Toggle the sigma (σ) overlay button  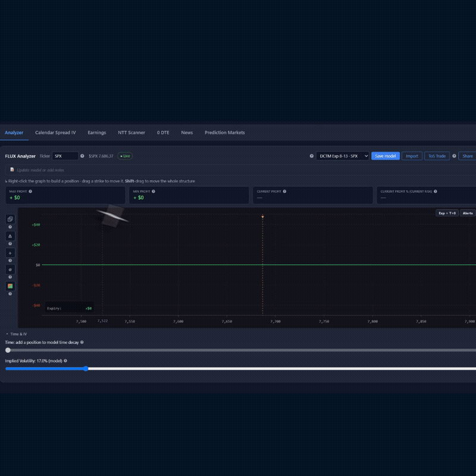click(x=10, y=270)
